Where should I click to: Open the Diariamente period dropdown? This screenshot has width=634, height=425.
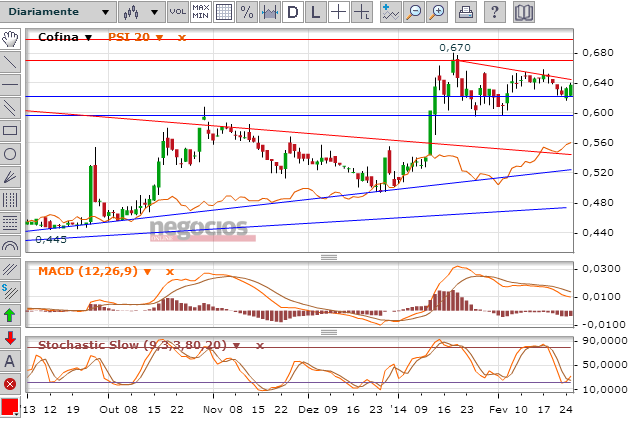point(58,12)
